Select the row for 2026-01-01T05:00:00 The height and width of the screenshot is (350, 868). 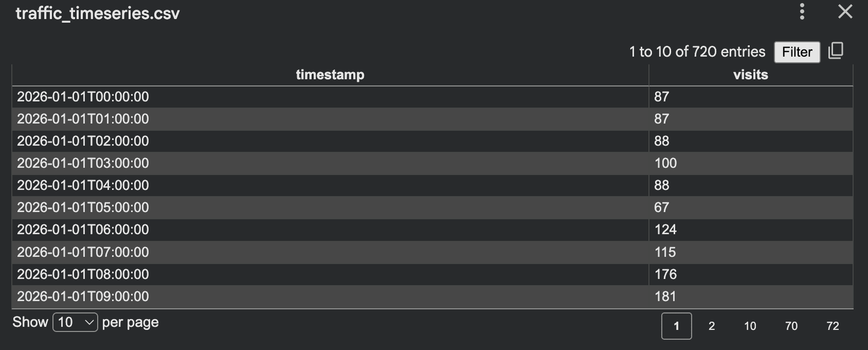(329, 207)
